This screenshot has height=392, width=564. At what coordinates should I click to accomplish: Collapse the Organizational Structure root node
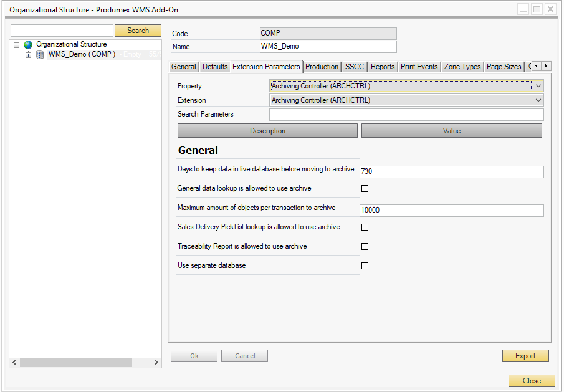17,45
